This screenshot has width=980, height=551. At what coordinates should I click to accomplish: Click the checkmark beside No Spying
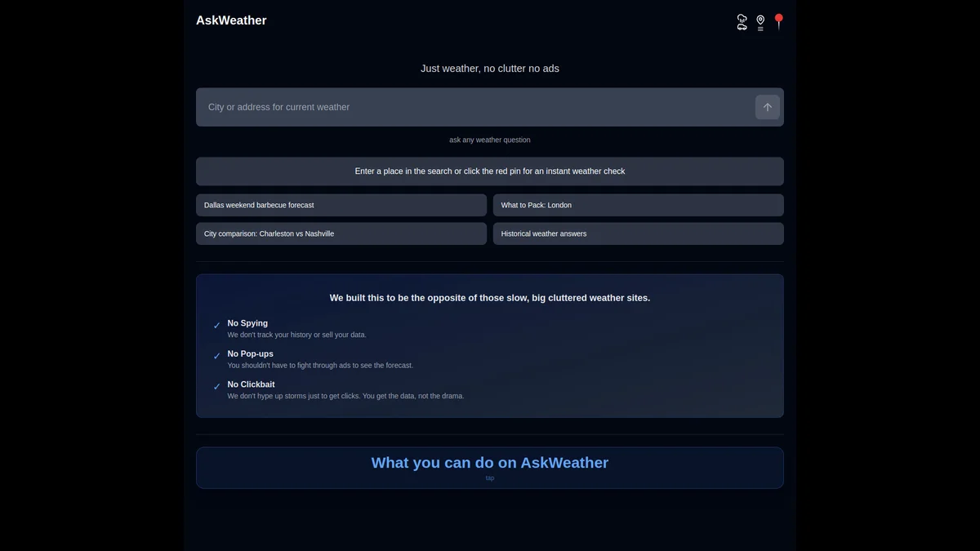pyautogui.click(x=217, y=326)
